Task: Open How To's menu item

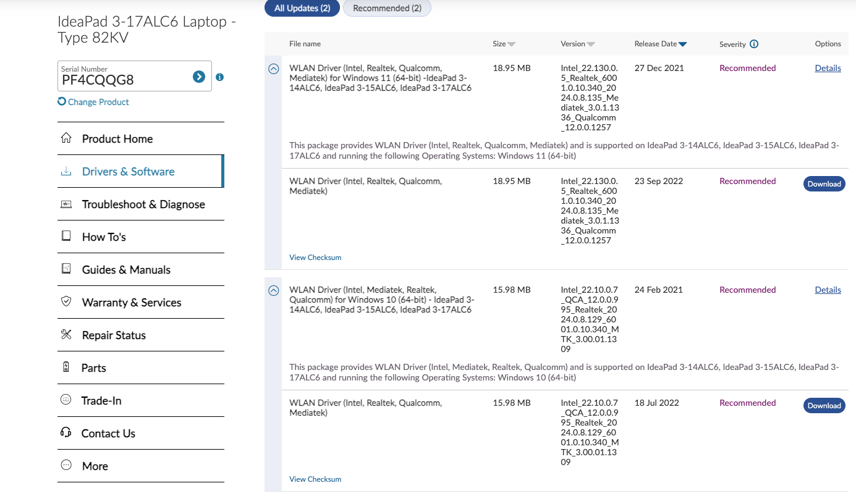Action: tap(141, 237)
